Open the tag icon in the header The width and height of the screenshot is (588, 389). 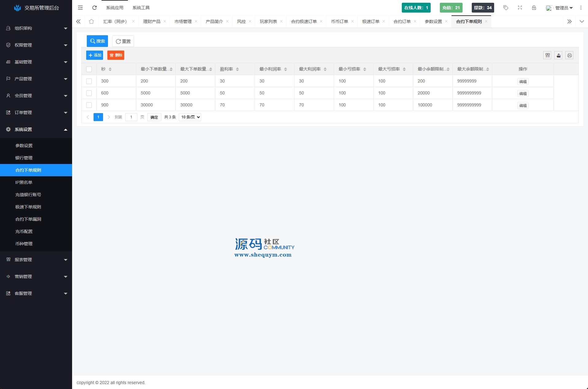pyautogui.click(x=506, y=8)
